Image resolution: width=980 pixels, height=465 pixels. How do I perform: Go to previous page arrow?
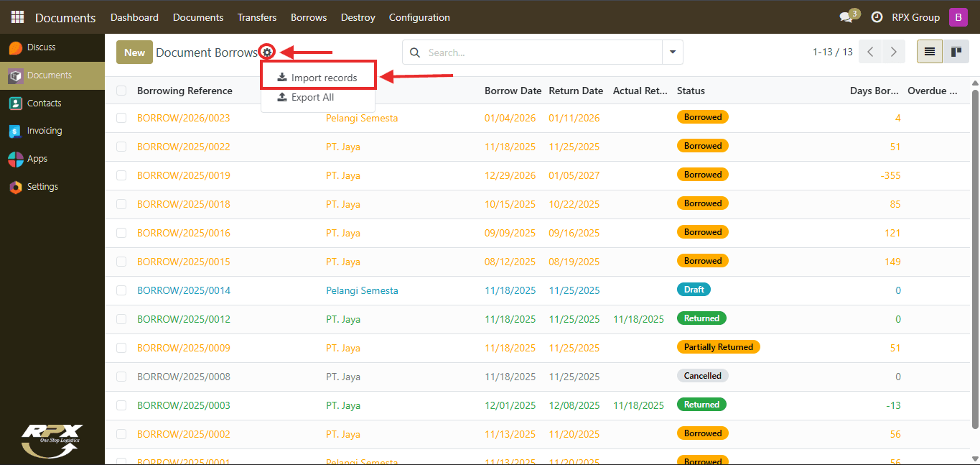point(870,52)
